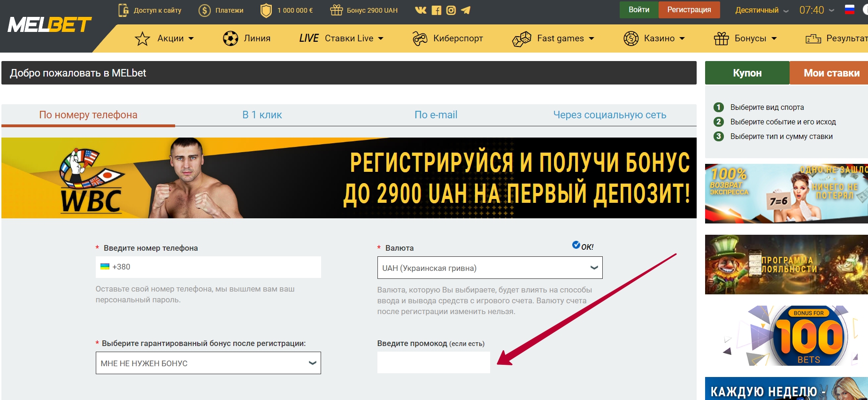This screenshot has height=400, width=868.
Task: Click the shield 1 000 000 € icon
Action: coord(266,10)
